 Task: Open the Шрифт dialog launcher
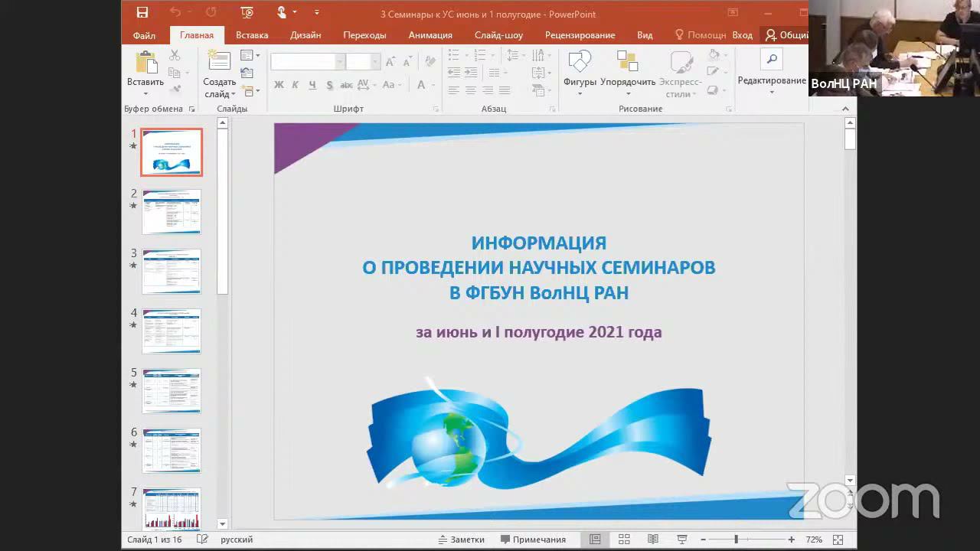click(436, 109)
